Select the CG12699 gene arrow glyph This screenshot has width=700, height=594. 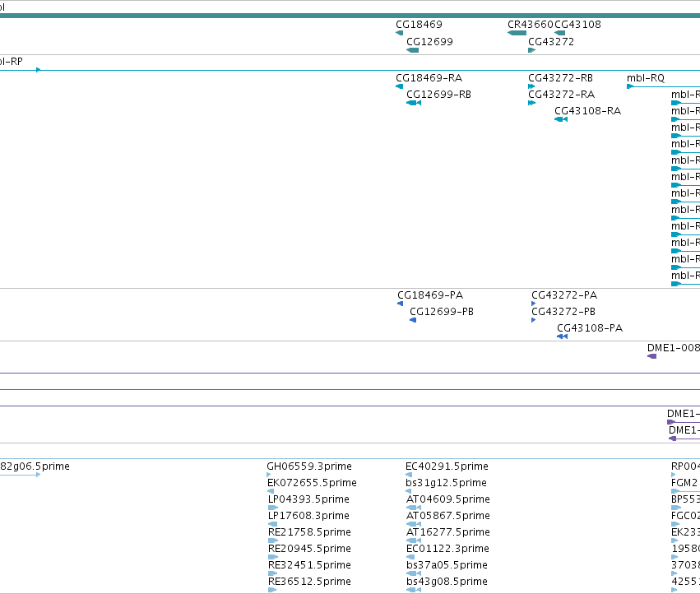click(x=412, y=50)
